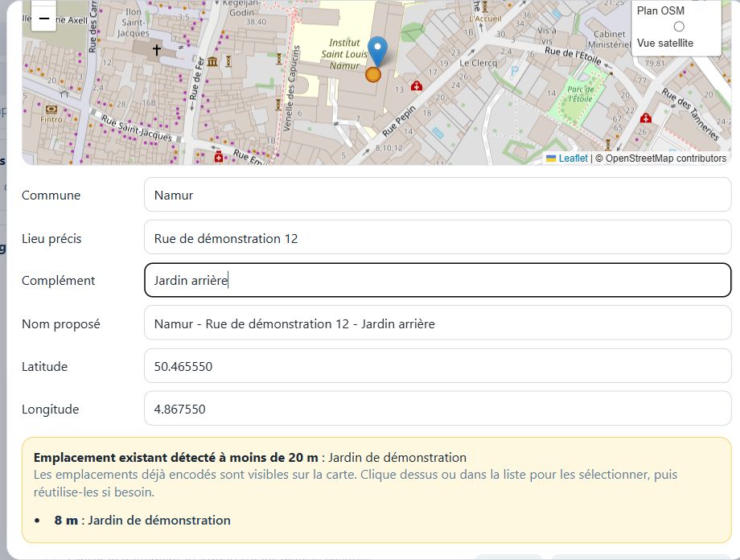This screenshot has height=560, width=740.
Task: Click the Plan OSM layer label
Action: [x=660, y=10]
